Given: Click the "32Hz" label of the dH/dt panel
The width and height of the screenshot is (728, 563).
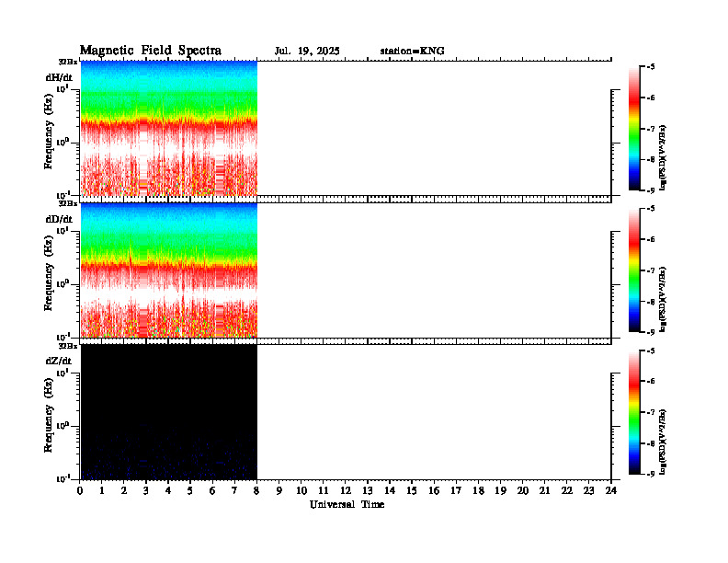Looking at the screenshot, I should point(68,62).
